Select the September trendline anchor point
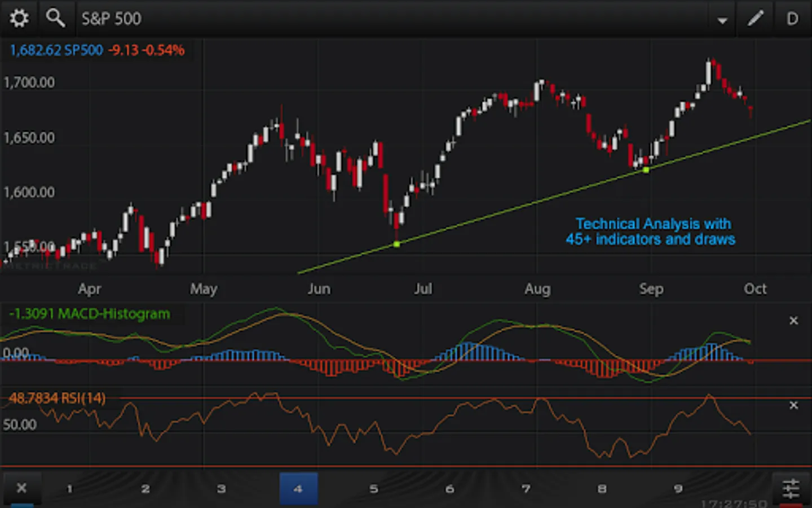This screenshot has height=508, width=812. pyautogui.click(x=646, y=169)
